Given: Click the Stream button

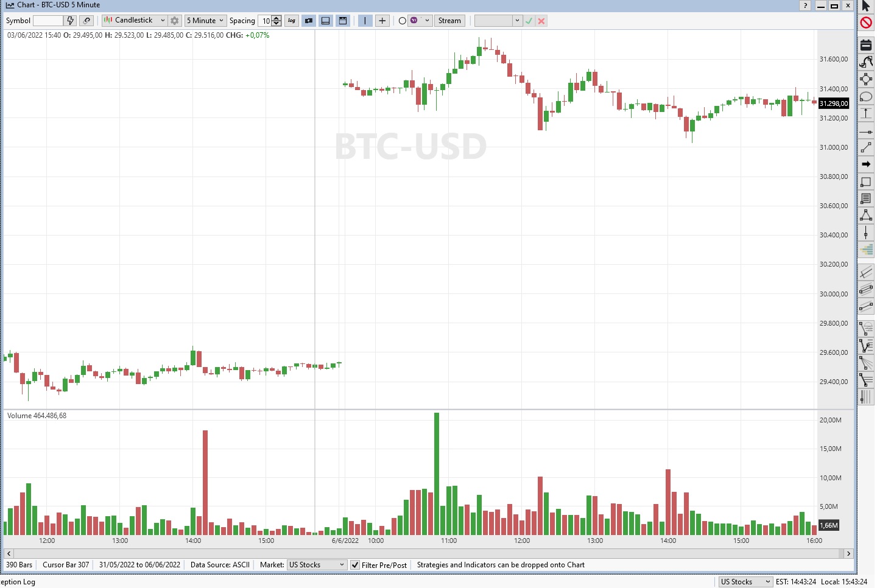Looking at the screenshot, I should tap(449, 21).
